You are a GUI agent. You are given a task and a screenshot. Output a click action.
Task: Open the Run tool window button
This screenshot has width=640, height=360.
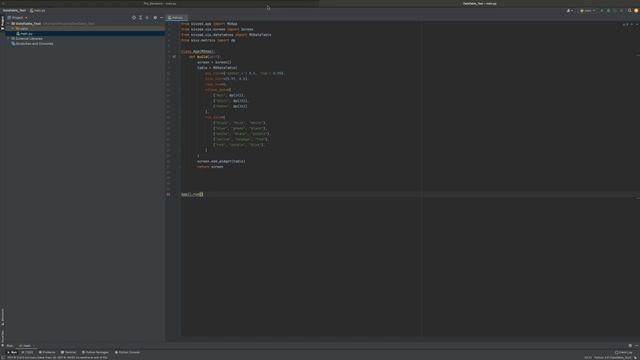[12, 352]
